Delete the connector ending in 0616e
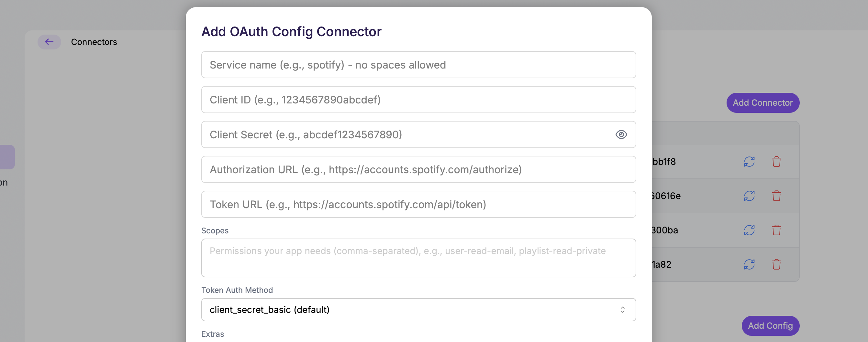The width and height of the screenshot is (868, 342). pos(776,196)
